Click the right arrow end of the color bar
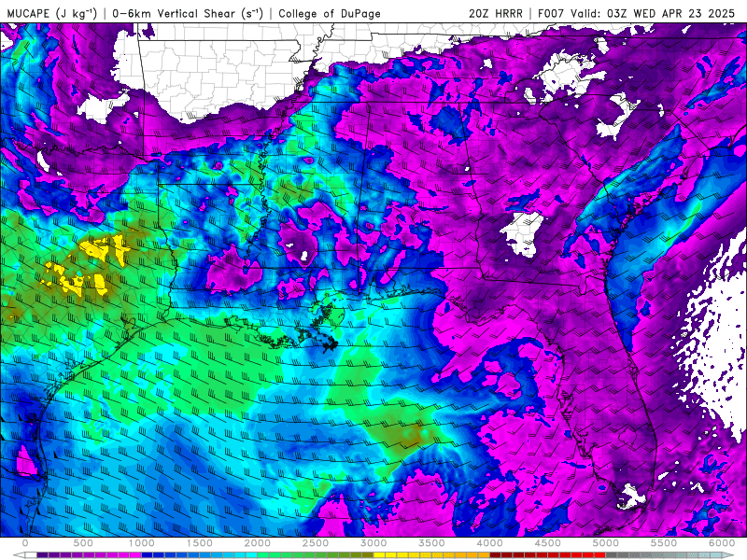This screenshot has width=747, height=560. point(728,555)
